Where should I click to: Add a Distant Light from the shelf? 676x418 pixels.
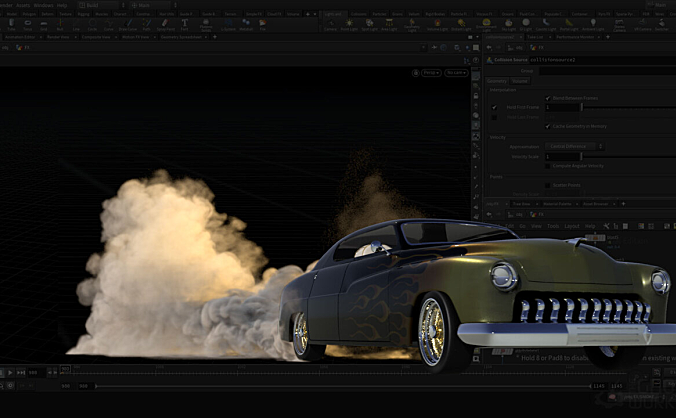[x=461, y=25]
